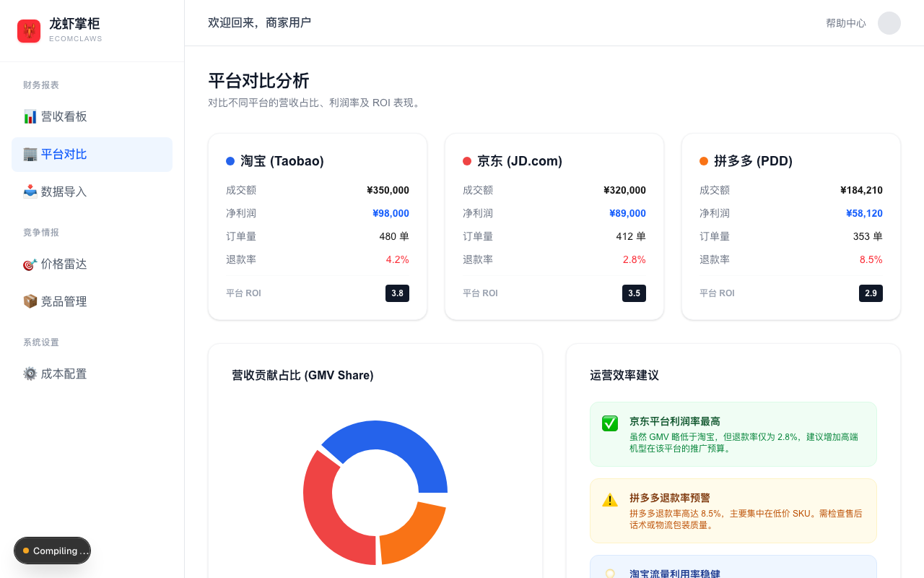Click the table icon beside 平台对比
The image size is (924, 578).
click(30, 154)
